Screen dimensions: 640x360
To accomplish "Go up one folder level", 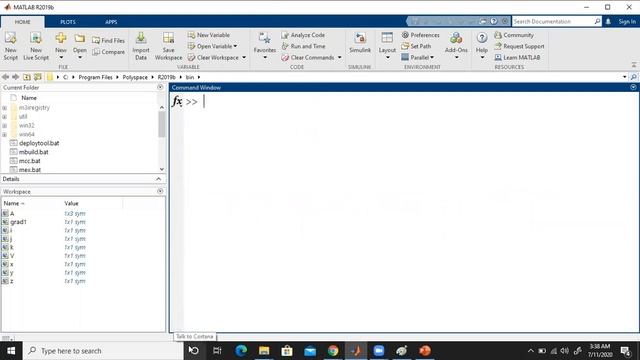I will pos(27,77).
